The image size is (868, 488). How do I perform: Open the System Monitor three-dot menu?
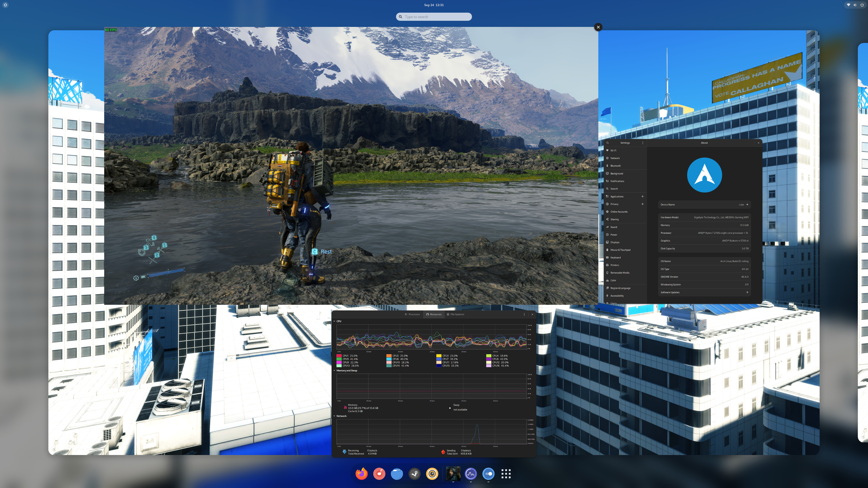(x=524, y=314)
